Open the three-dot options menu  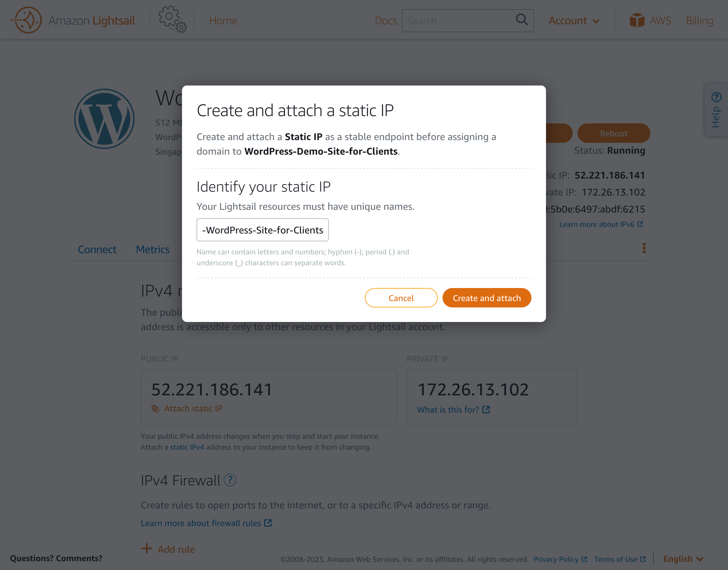coord(644,248)
